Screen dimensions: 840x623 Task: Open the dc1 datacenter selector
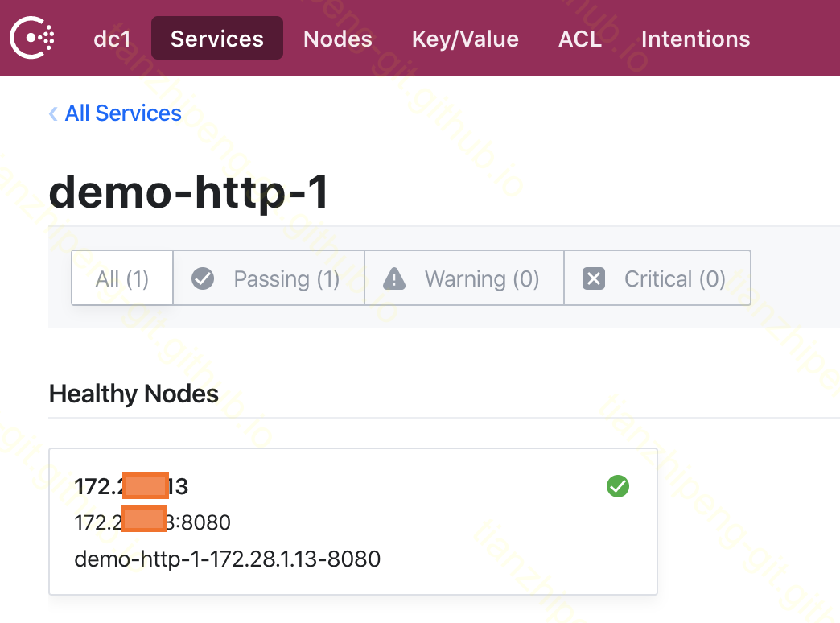tap(112, 39)
